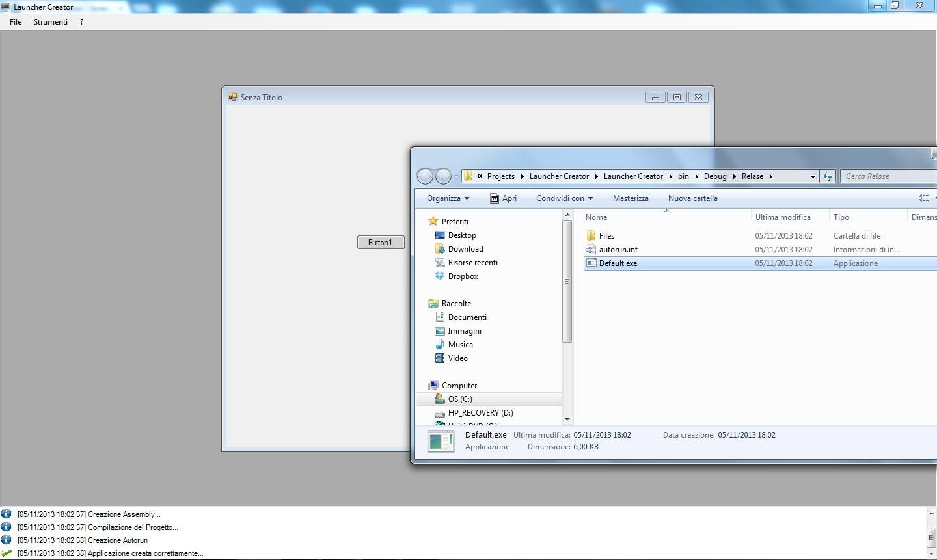Click the log panel scrollbar thumb
Image resolution: width=937 pixels, height=560 pixels.
pyautogui.click(x=931, y=539)
